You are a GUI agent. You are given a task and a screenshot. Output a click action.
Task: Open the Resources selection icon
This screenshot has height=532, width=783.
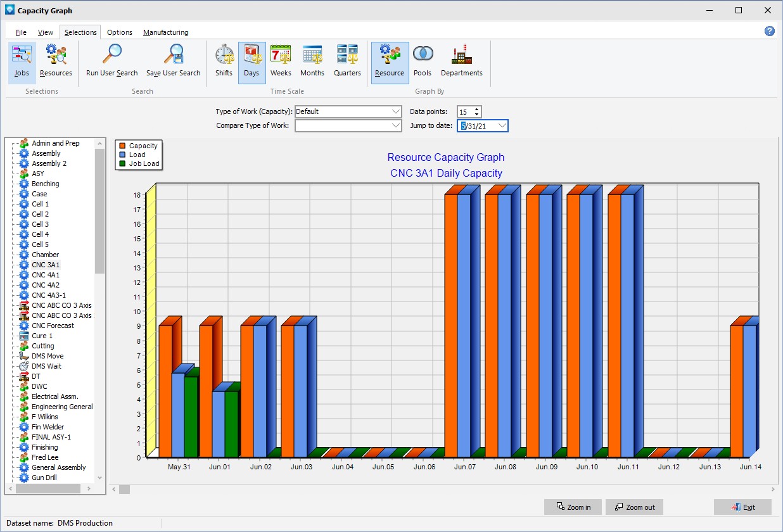56,62
